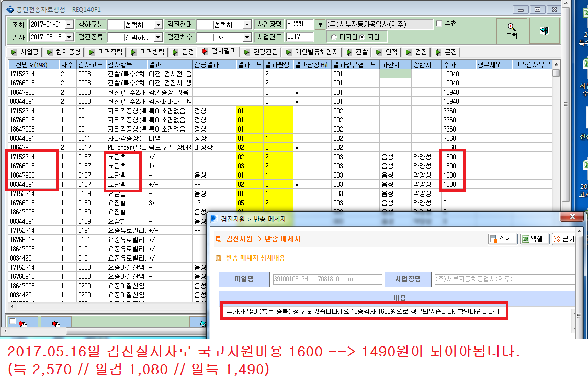Click the second red-arrow icon in bottom bar

pos(56,322)
